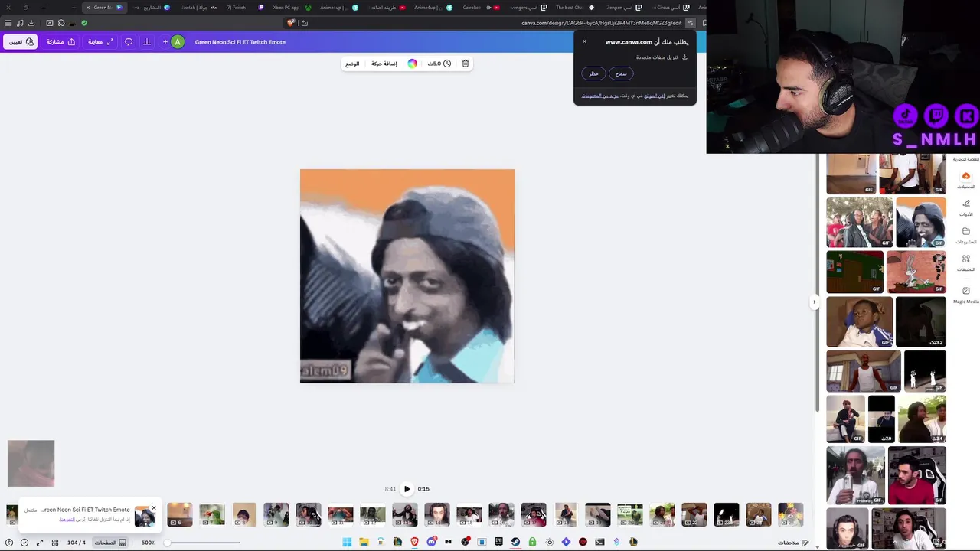The height and width of the screenshot is (551, 980).
Task: Collapse the side panel with the arrow handle
Action: (x=815, y=302)
